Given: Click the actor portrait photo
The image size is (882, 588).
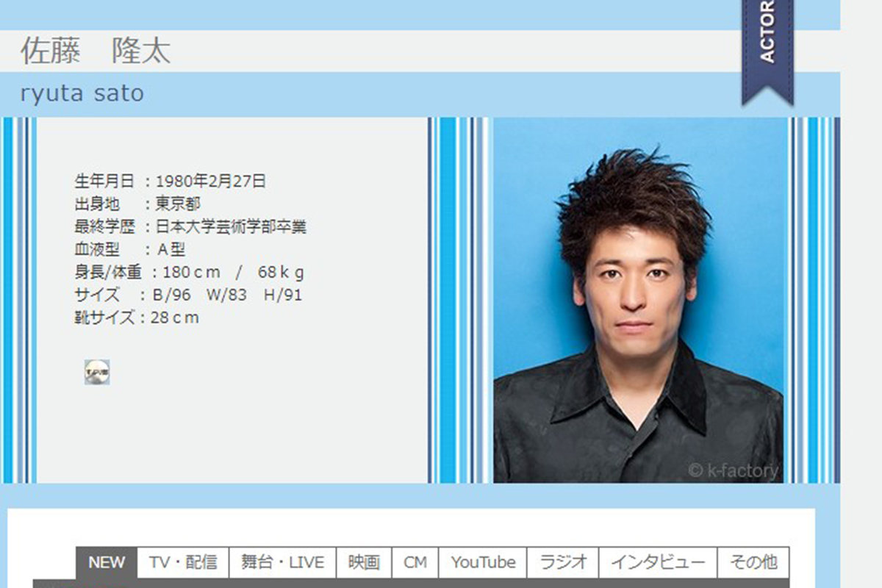Looking at the screenshot, I should coord(638,300).
